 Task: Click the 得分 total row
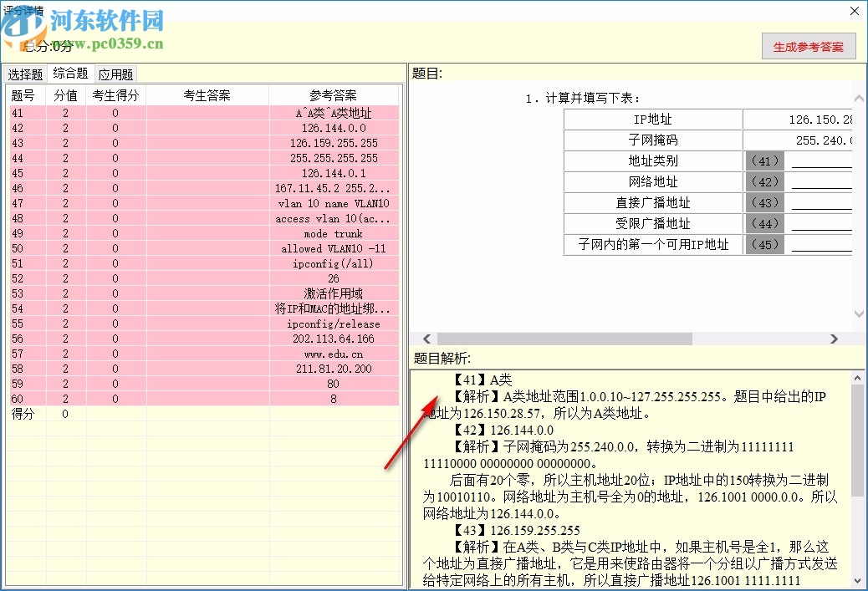pyautogui.click(x=204, y=414)
